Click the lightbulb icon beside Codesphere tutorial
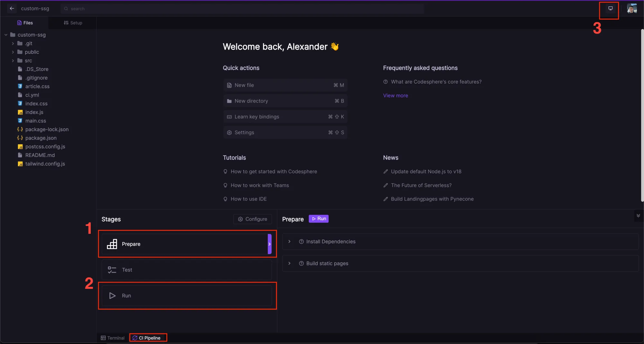The image size is (644, 344). tap(225, 172)
